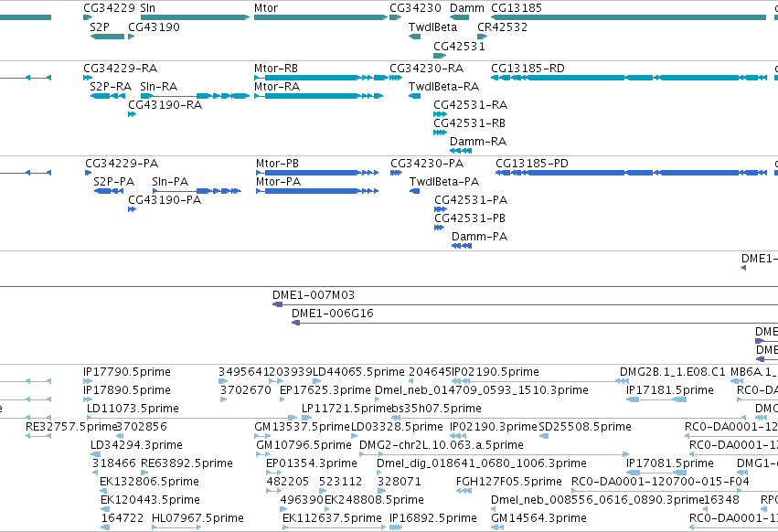The width and height of the screenshot is (778, 532).
Task: Click the S2P-PA protein label
Action: tap(113, 182)
